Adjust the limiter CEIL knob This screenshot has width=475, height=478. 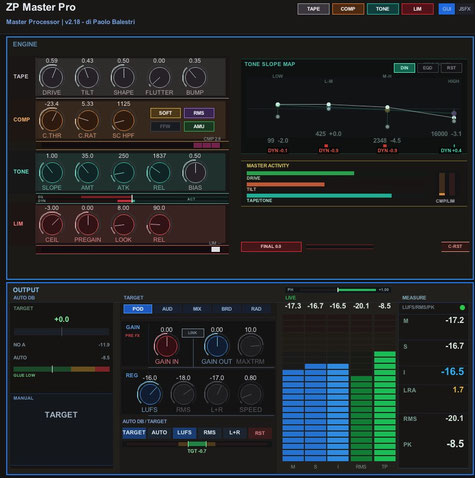pos(52,224)
